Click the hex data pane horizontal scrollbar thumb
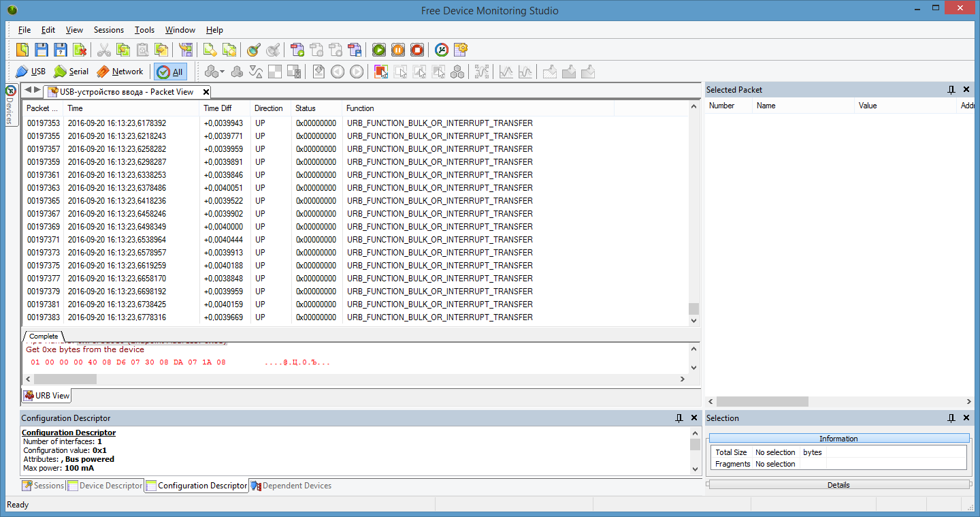 (65, 379)
